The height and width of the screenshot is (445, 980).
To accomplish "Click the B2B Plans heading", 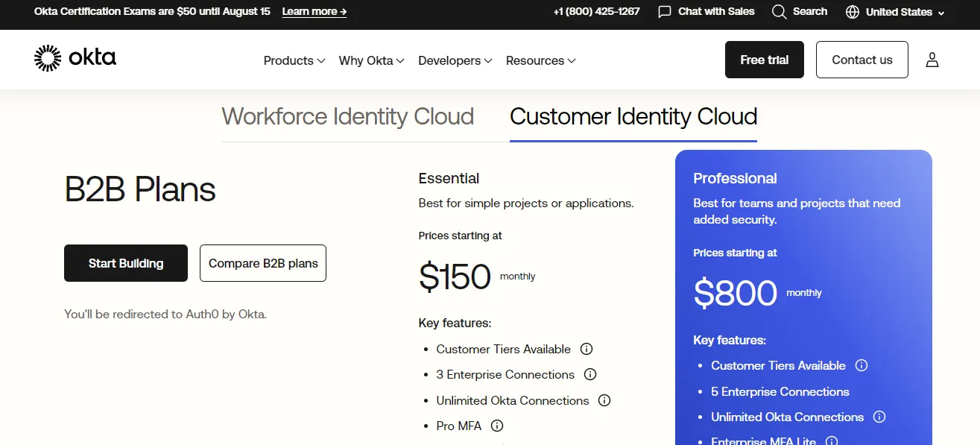I will point(140,189).
